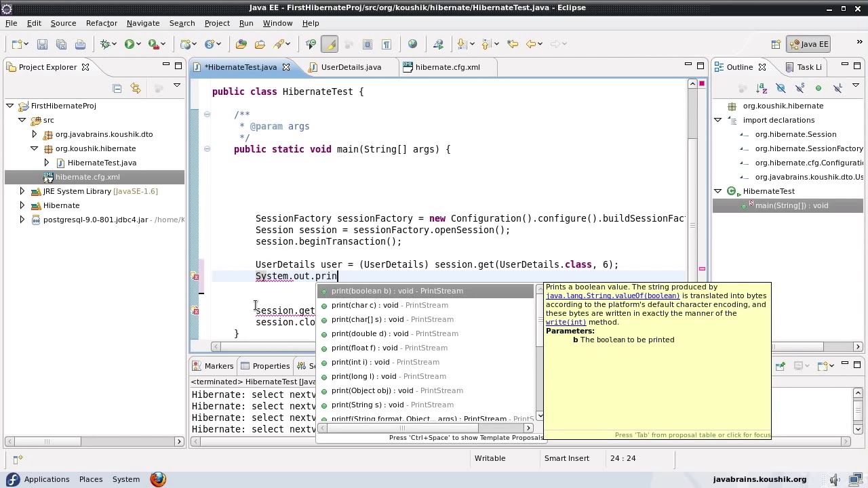Choose print(Object obj) completion proposal
Image resolution: width=868 pixels, height=488 pixels.
click(x=426, y=390)
